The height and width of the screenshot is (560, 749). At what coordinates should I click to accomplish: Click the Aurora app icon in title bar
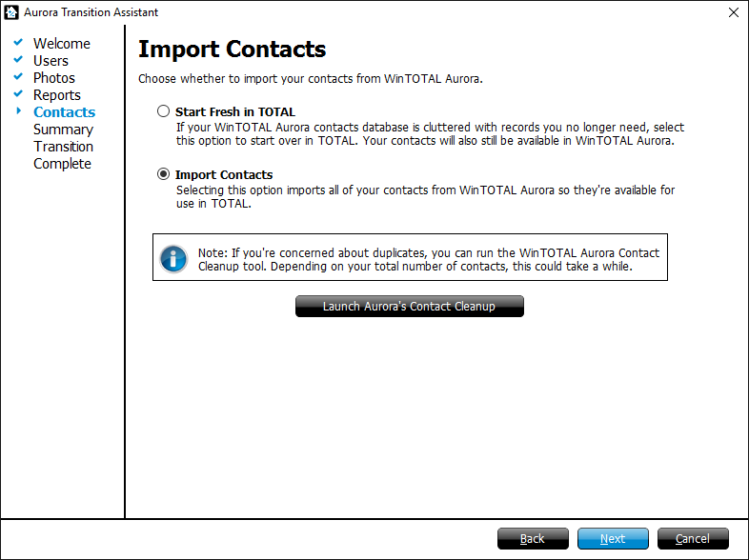12,12
